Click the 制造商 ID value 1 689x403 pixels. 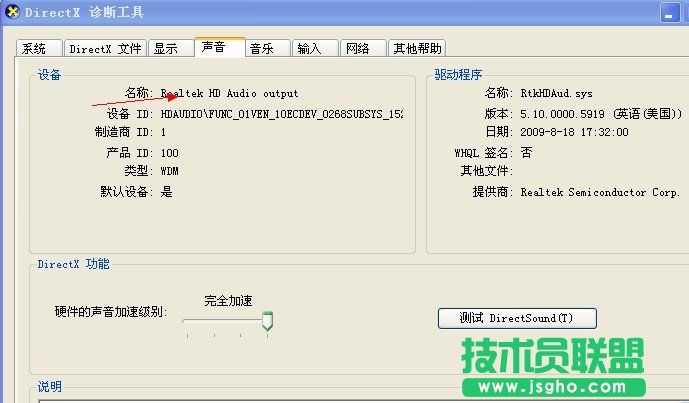coord(163,132)
